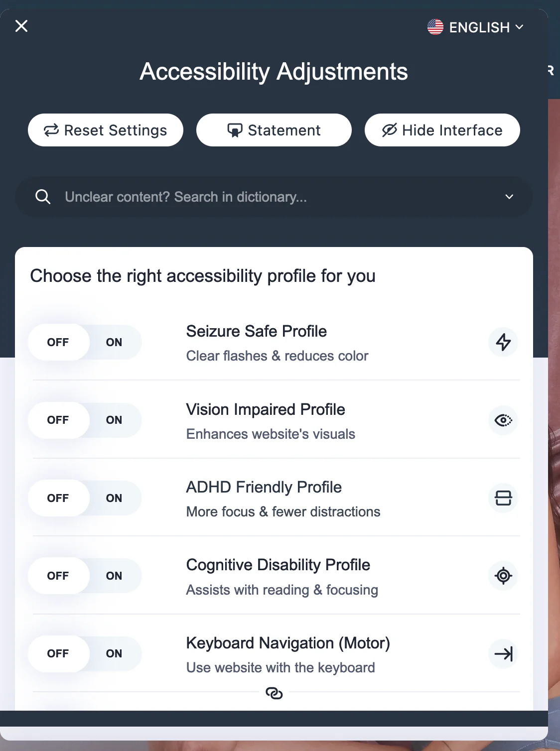Open the accessibility Statement
The width and height of the screenshot is (560, 751).
click(274, 130)
